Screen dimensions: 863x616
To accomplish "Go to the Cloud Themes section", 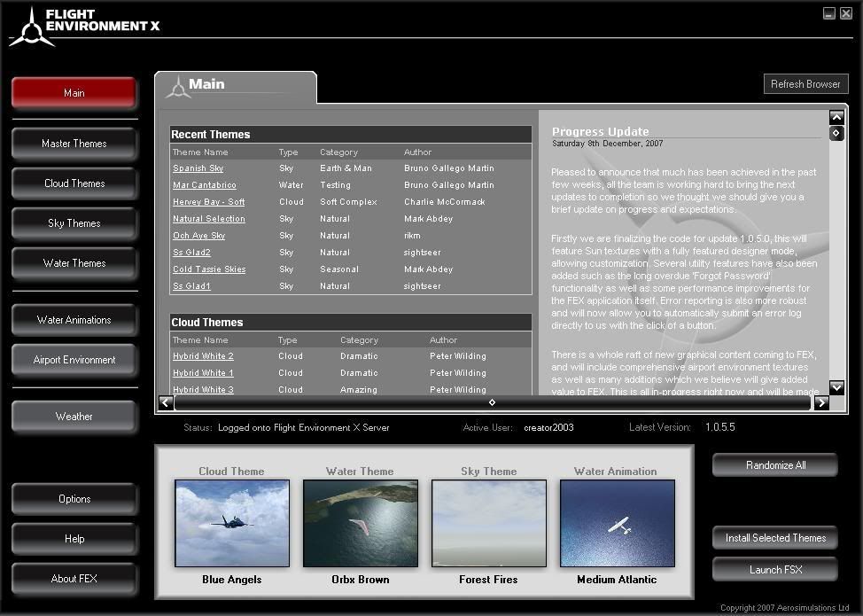I will click(74, 183).
